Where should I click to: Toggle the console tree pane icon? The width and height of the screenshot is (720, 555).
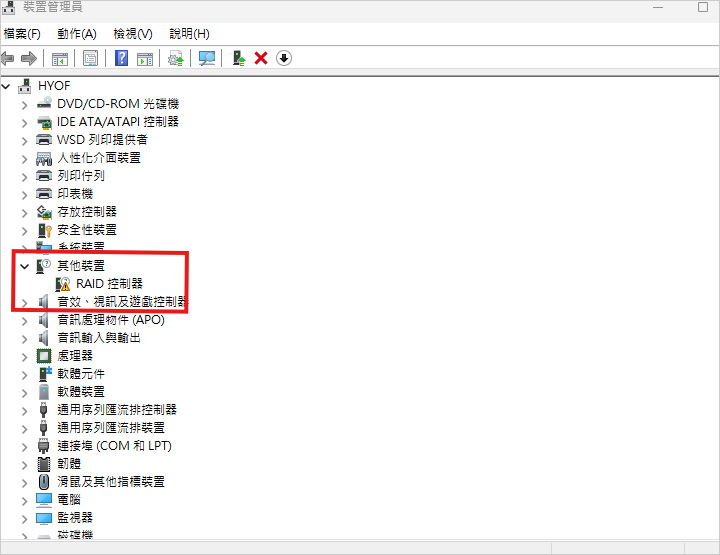click(60, 59)
